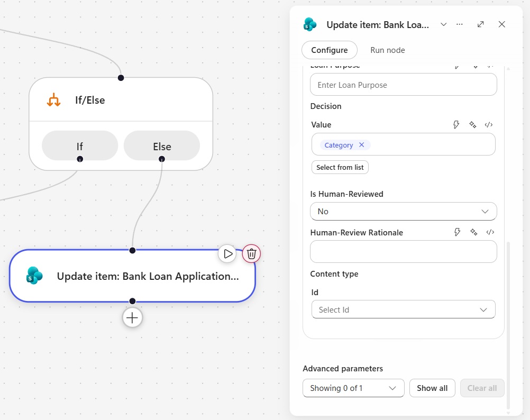The height and width of the screenshot is (420, 530).
Task: Click into the Enter Loan Purpose field
Action: pyautogui.click(x=403, y=85)
